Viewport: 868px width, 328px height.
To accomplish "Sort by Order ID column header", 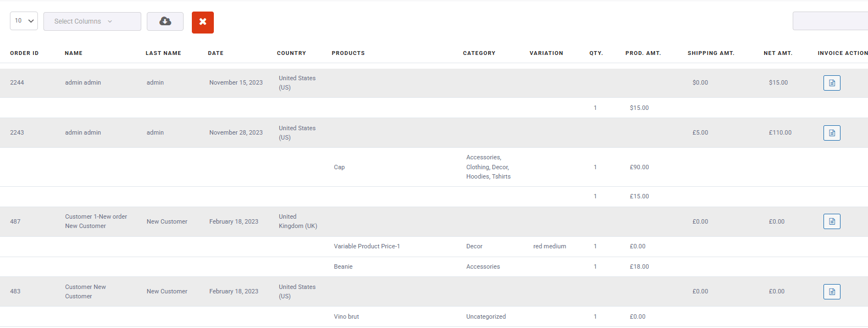I will pos(24,53).
